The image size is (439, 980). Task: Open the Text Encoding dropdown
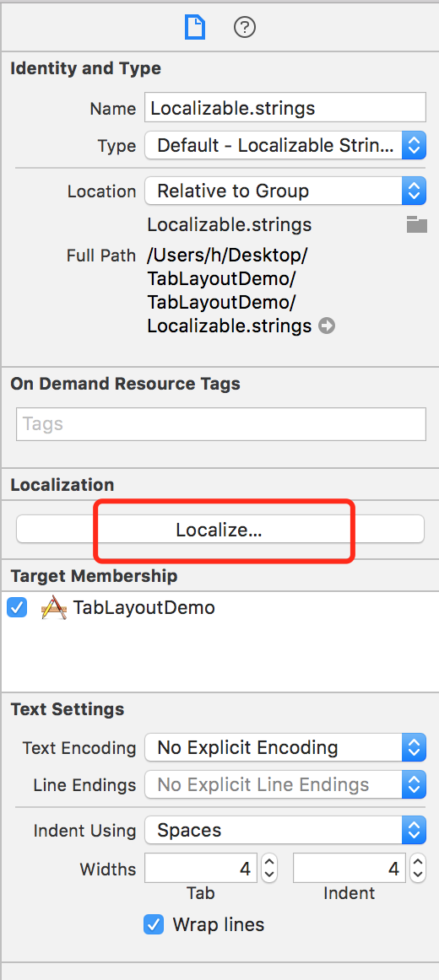(x=285, y=747)
